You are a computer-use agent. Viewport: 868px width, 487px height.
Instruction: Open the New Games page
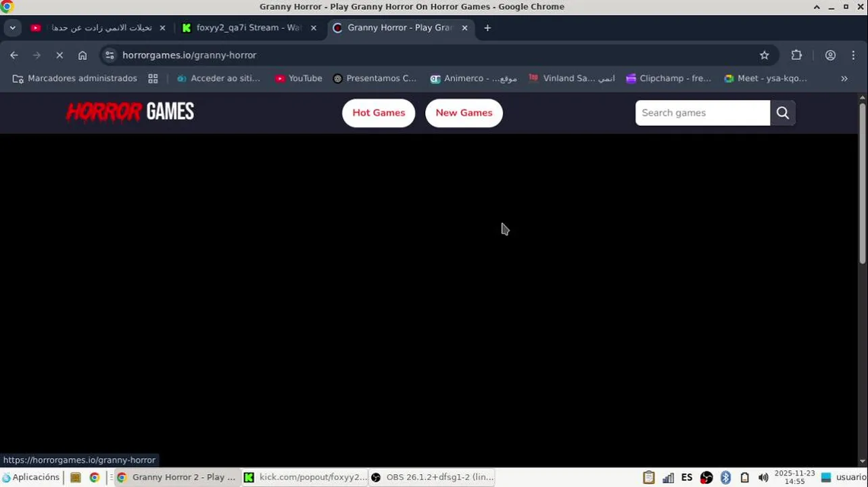[464, 113]
